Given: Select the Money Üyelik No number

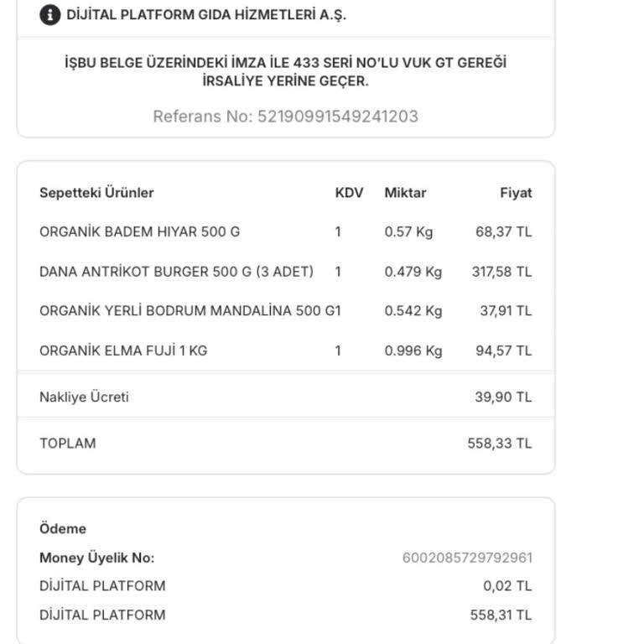Looking at the screenshot, I should pyautogui.click(x=467, y=558).
